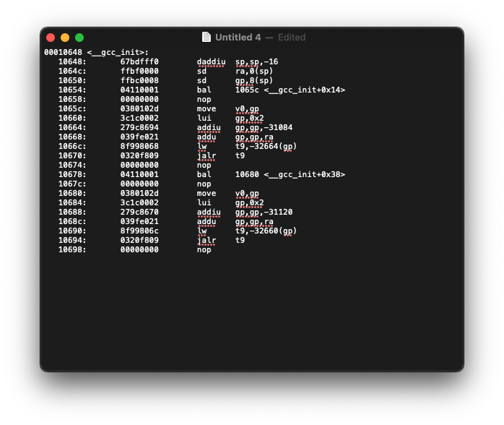Viewport: 504px width, 425px height.
Task: Click the address 1067c:
Action: (72, 184)
